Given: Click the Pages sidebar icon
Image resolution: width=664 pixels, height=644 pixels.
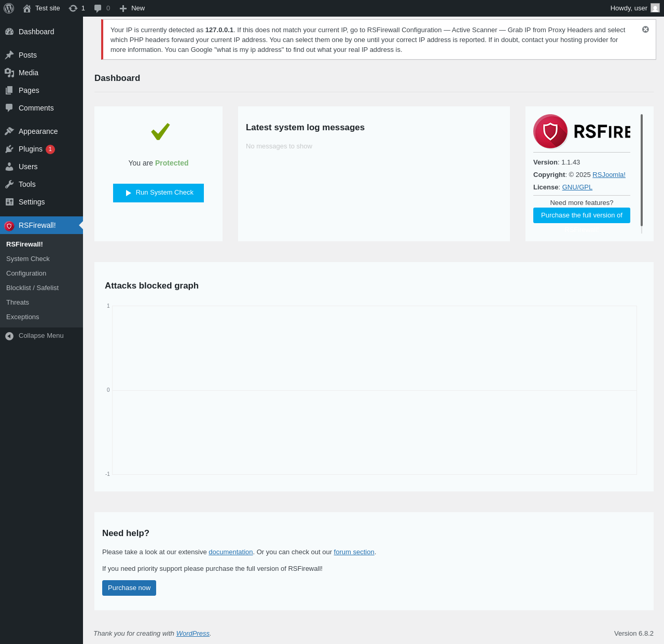Looking at the screenshot, I should (x=9, y=90).
